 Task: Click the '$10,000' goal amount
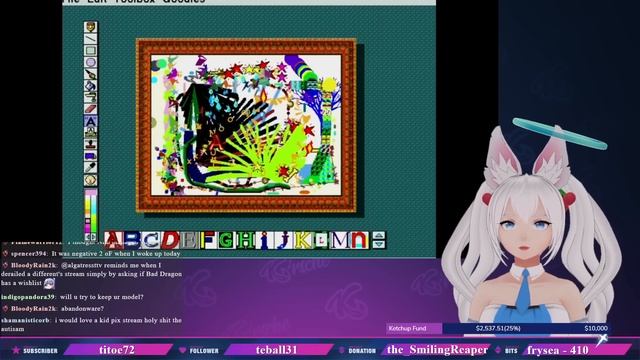(x=596, y=328)
